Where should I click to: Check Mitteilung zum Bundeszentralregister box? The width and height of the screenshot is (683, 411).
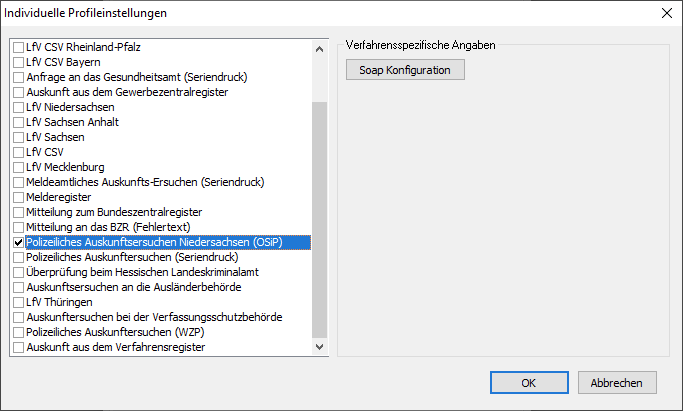pos(18,212)
